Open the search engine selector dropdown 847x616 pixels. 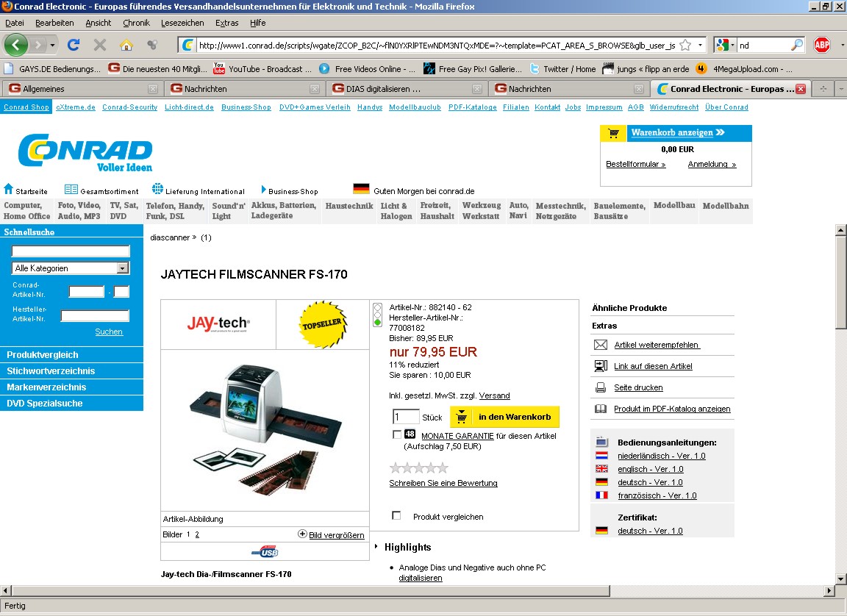pyautogui.click(x=724, y=46)
